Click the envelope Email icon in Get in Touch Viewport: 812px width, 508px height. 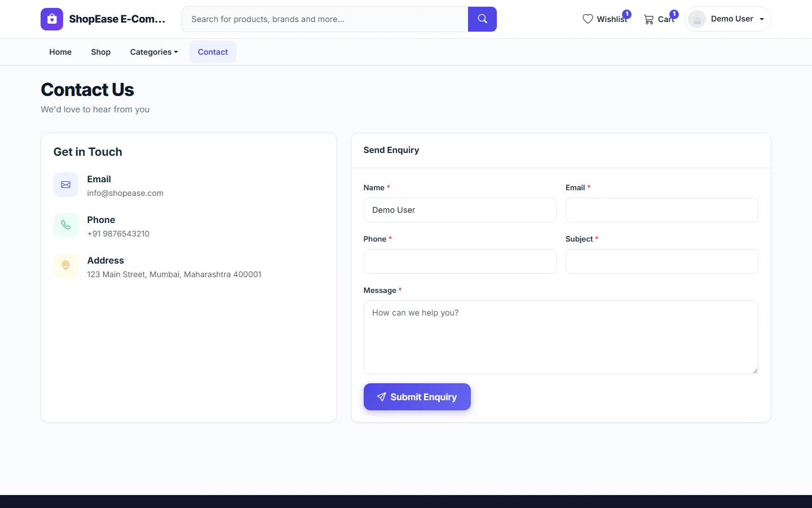pyautogui.click(x=66, y=185)
